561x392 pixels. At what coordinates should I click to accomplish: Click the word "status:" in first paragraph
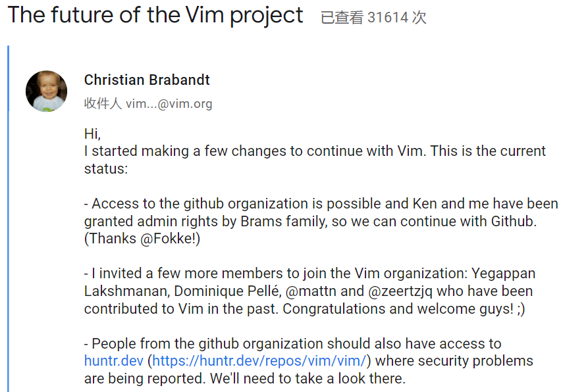click(x=105, y=168)
